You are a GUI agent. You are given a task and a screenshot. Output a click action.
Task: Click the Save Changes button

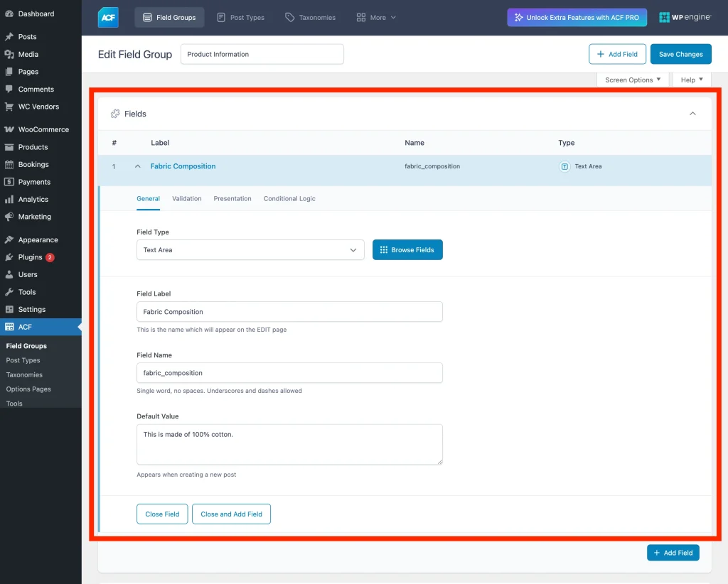coord(680,54)
